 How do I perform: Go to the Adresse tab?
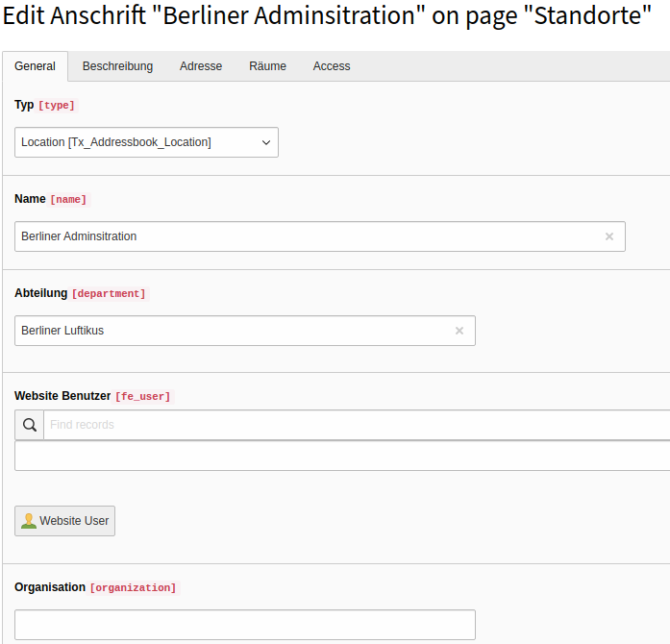[x=201, y=66]
